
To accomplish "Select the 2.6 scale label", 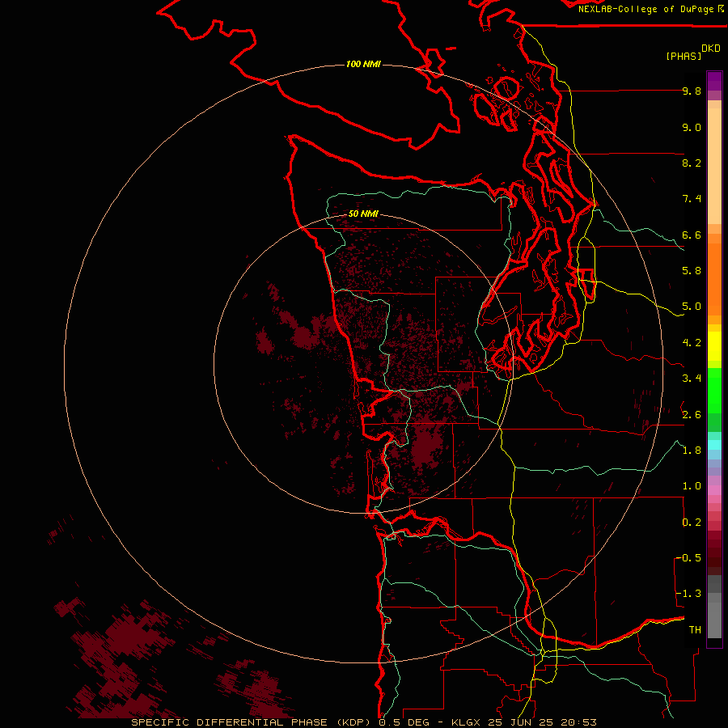I will click(x=692, y=415).
